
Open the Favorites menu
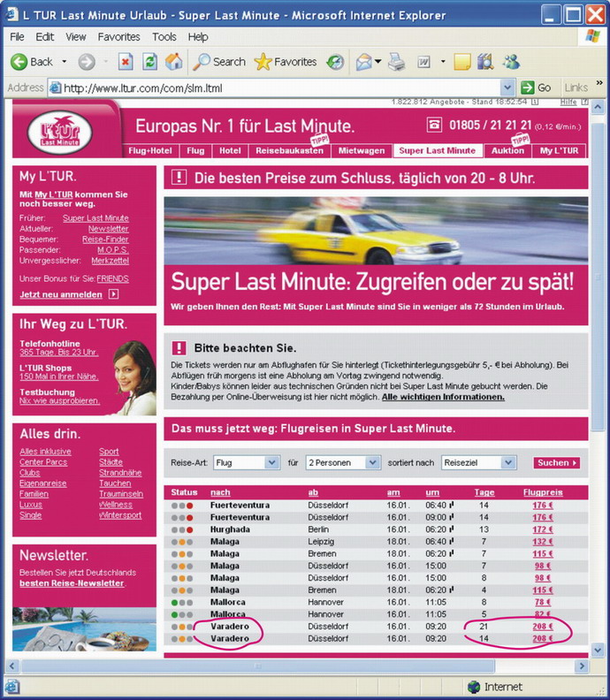[x=118, y=37]
